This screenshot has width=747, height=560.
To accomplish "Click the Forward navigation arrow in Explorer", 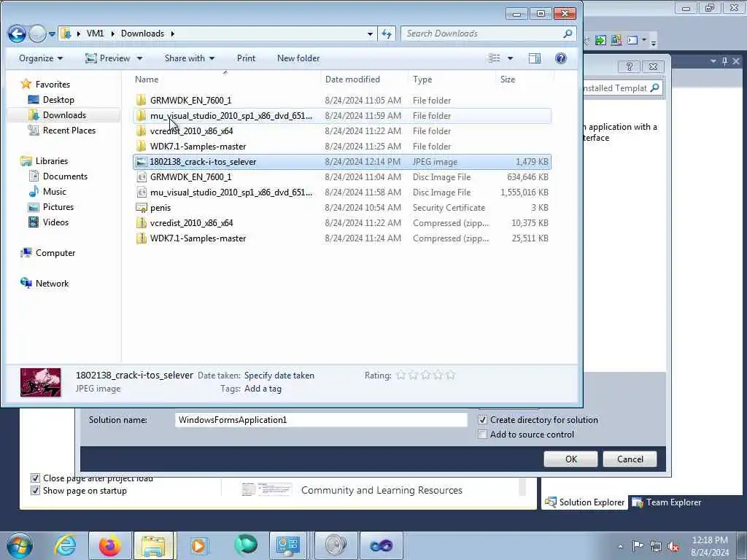I will pos(37,34).
